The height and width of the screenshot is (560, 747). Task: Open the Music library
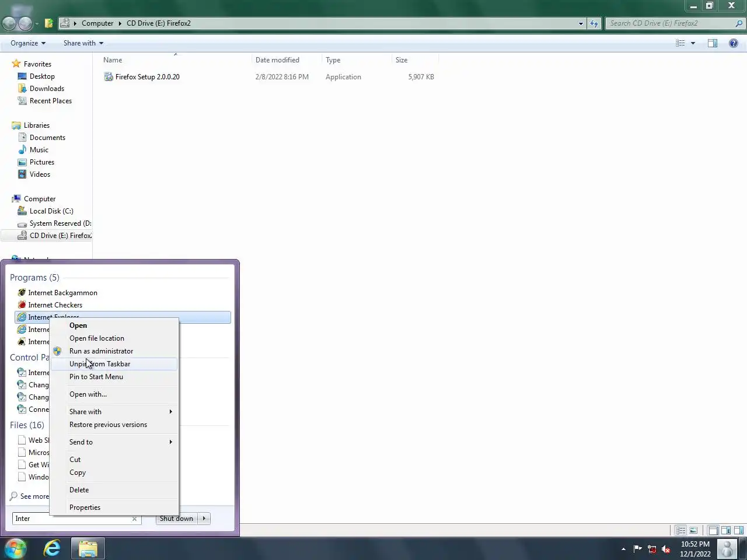pos(39,150)
